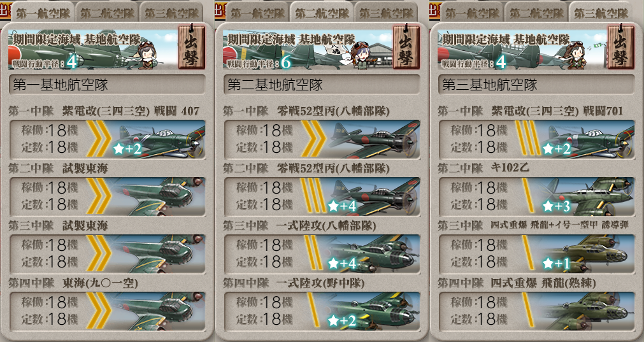Viewport: 644px width, 342px height.
Task: Toggle the 出撃 wooden sign on second base
Action: pyautogui.click(x=406, y=47)
